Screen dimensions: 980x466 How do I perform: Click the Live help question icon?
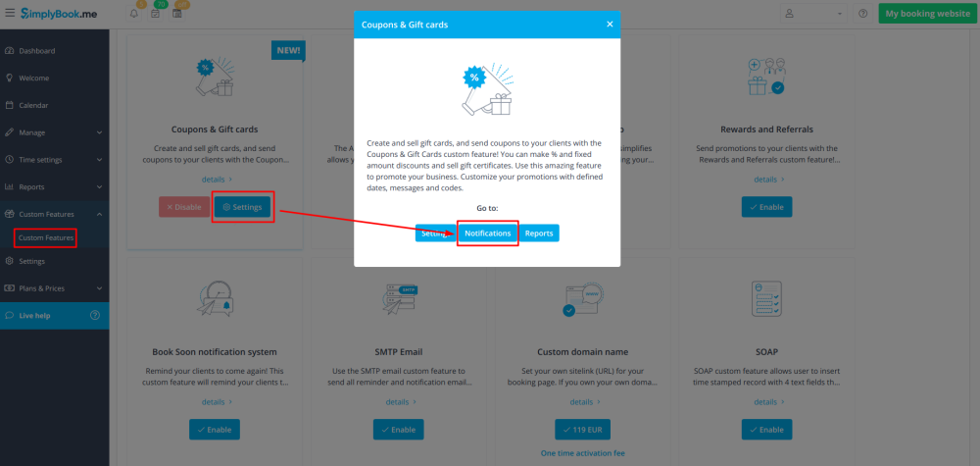[95, 315]
